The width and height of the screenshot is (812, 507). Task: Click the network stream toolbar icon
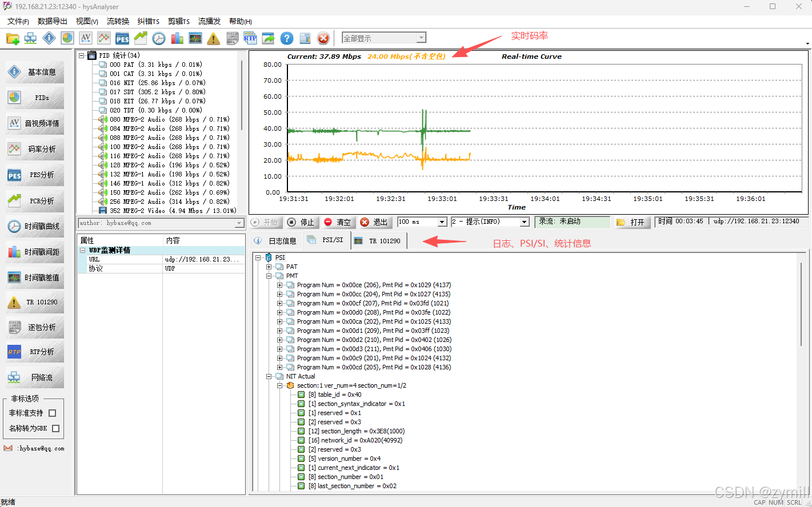pos(31,38)
